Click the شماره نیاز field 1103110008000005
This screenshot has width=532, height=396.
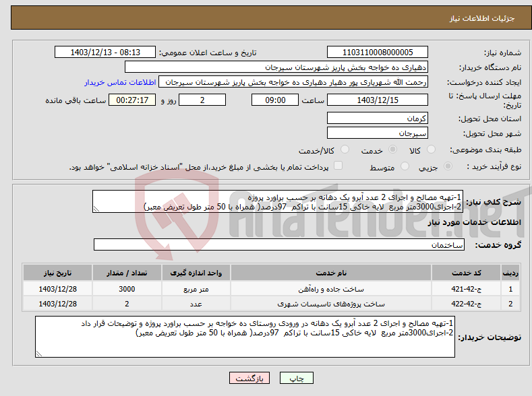378,52
